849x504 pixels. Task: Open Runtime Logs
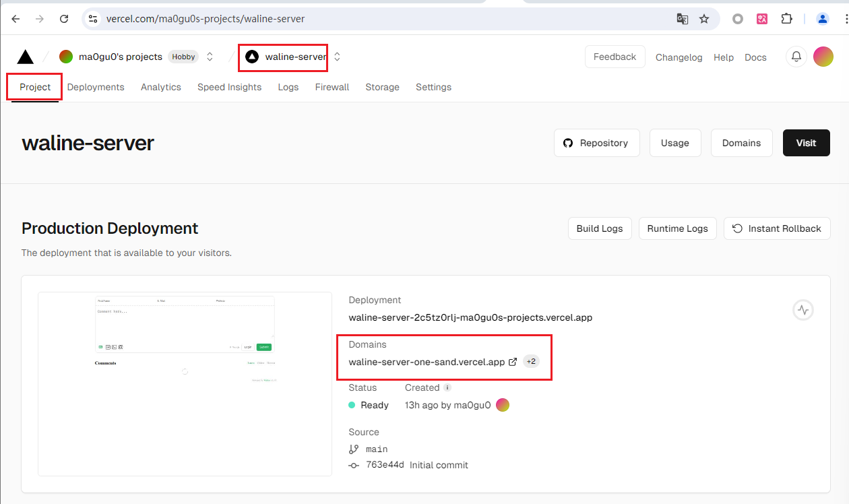[677, 228]
